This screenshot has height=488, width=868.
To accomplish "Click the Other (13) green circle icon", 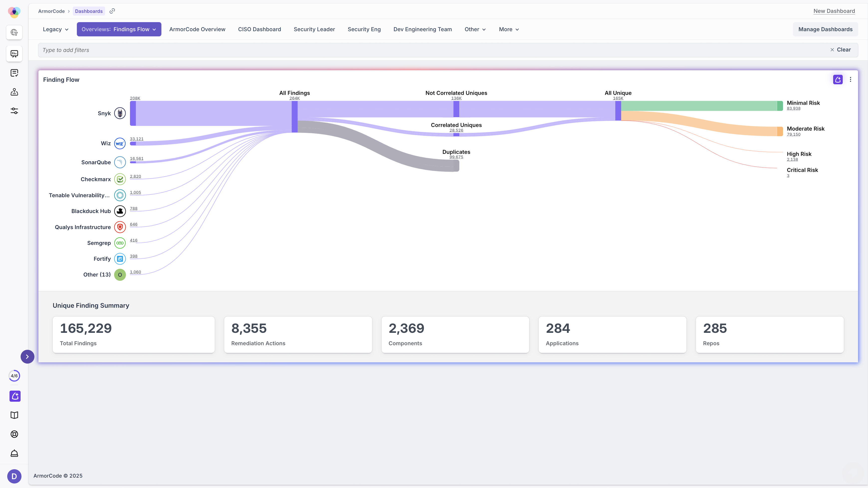I will point(120,275).
